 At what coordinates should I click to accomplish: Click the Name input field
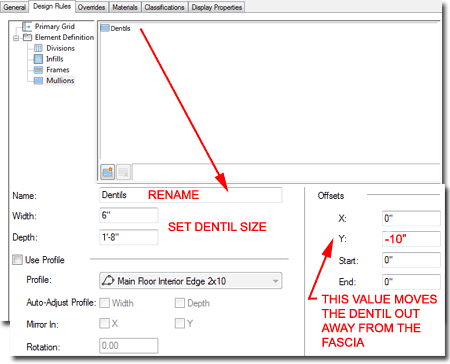point(191,195)
